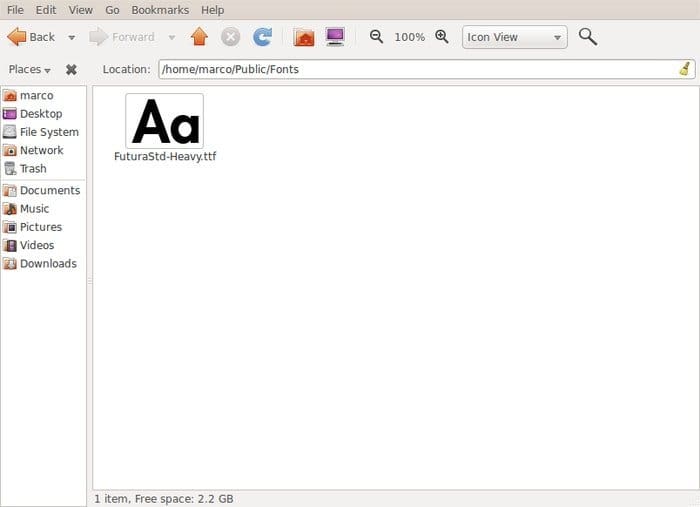Open the Bookmarks menu
Viewport: 700px width, 507px height.
click(x=160, y=10)
